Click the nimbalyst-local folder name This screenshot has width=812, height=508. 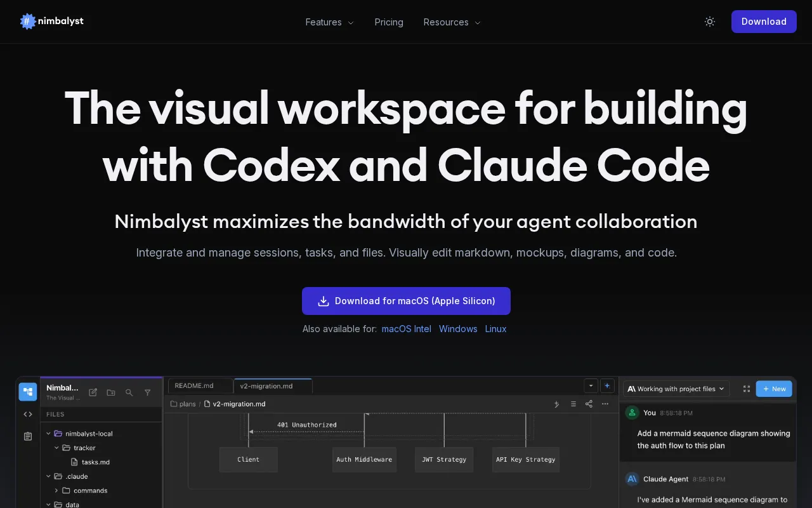(x=89, y=434)
